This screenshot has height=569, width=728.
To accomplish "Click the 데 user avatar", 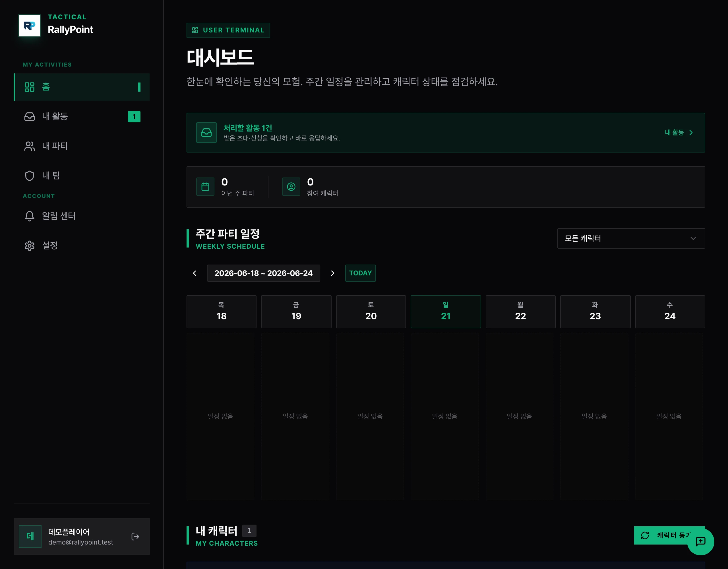I will click(x=30, y=536).
